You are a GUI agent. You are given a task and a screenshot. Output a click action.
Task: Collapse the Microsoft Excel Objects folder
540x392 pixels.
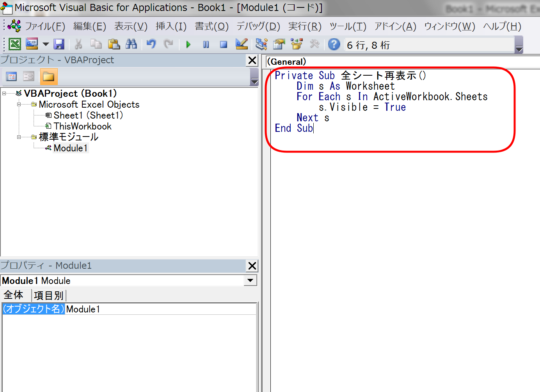[x=19, y=105]
